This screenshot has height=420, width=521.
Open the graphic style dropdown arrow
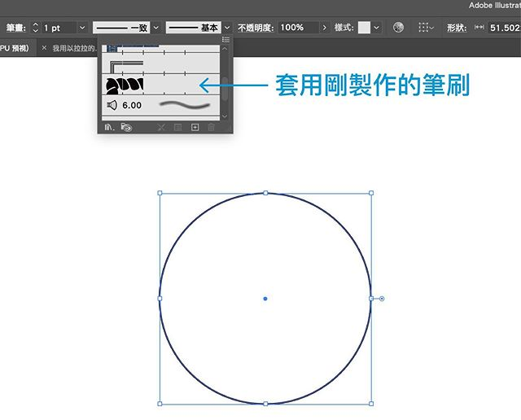pos(376,28)
